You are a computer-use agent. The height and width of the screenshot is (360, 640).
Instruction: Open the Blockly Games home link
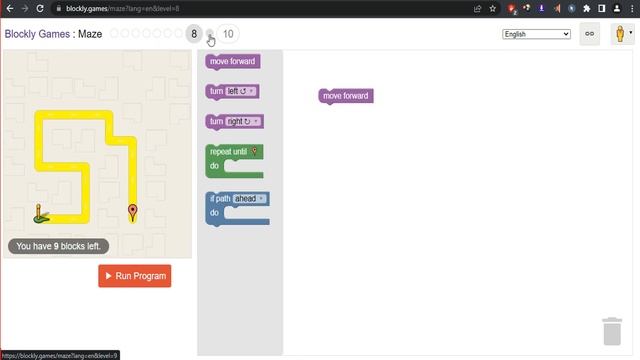coord(37,34)
